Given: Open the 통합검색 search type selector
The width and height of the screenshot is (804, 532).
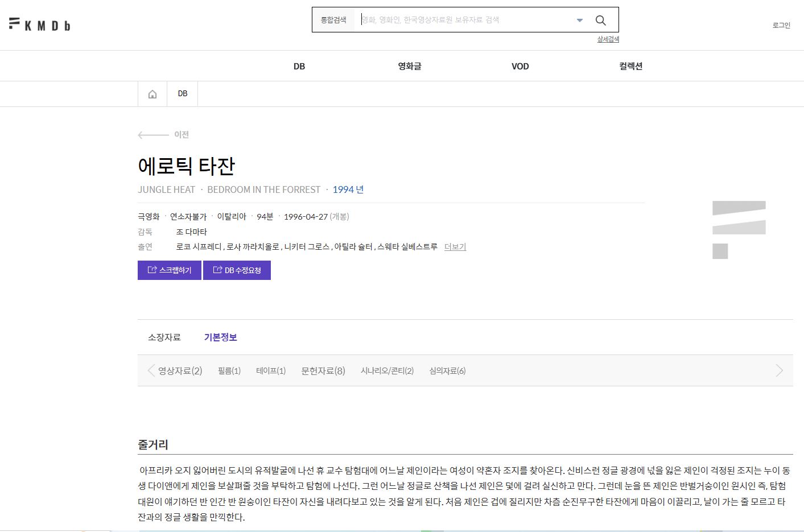Looking at the screenshot, I should tap(333, 20).
